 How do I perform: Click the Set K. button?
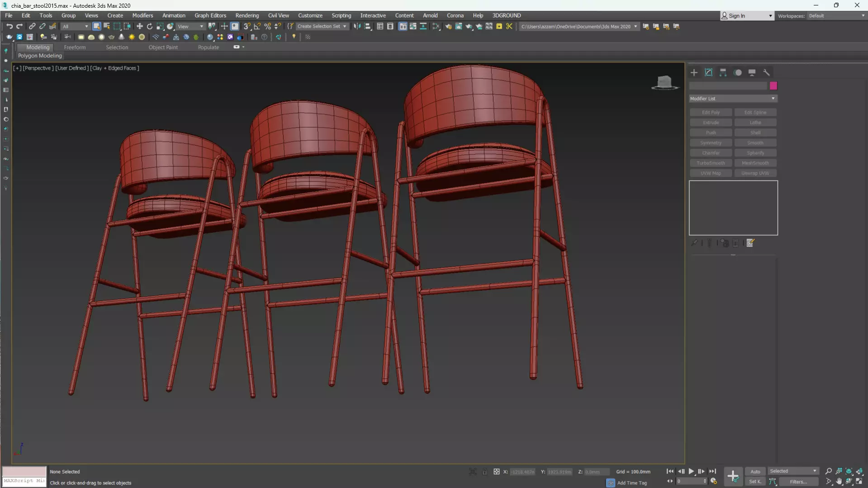click(755, 482)
